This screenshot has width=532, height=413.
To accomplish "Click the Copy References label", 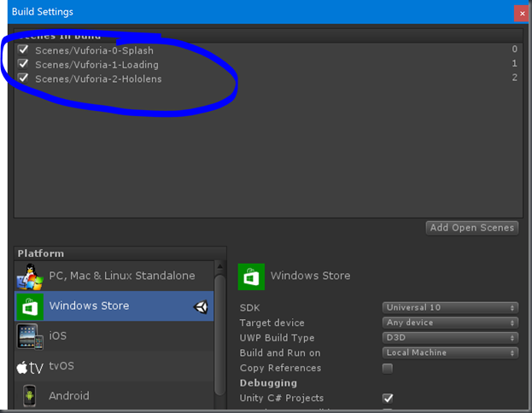I will 280,368.
